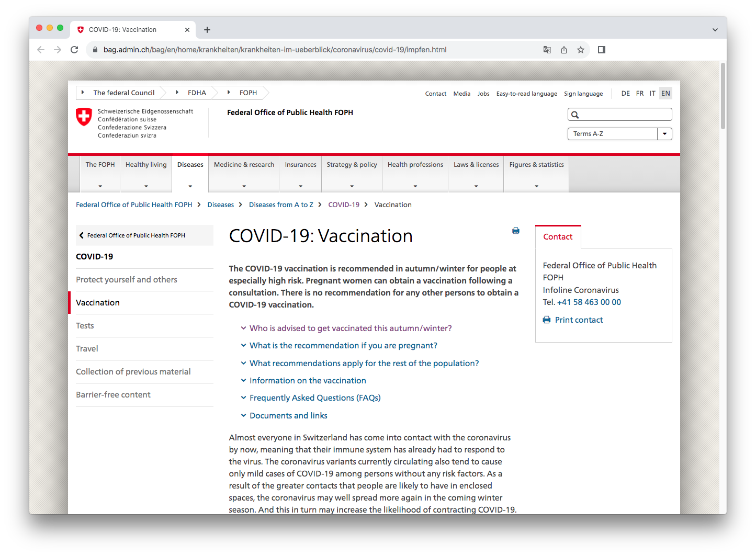
Task: Open Figures & statistics menu
Action: click(536, 174)
